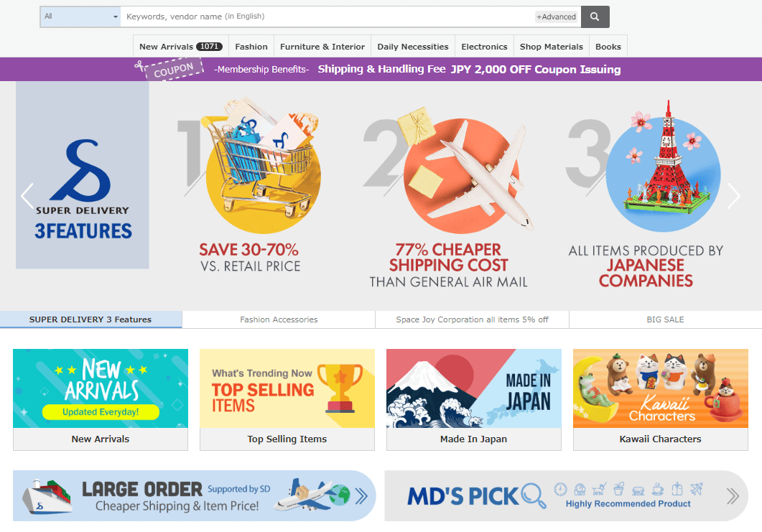The image size is (762, 532).
Task: Switch to the BIG SALE slide tab
Action: click(665, 319)
